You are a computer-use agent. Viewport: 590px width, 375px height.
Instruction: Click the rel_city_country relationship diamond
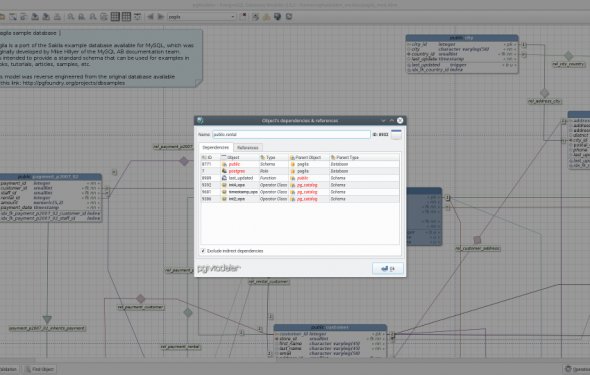click(569, 56)
